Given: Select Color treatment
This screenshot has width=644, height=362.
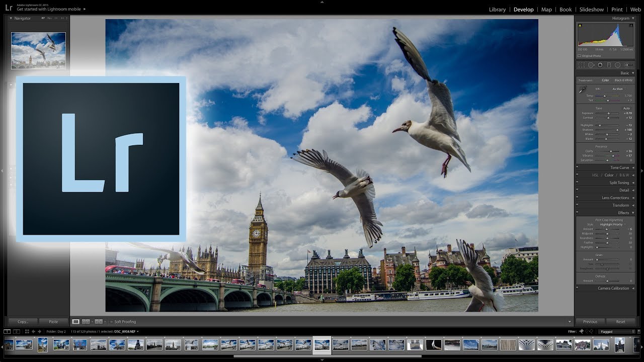Looking at the screenshot, I should [605, 80].
